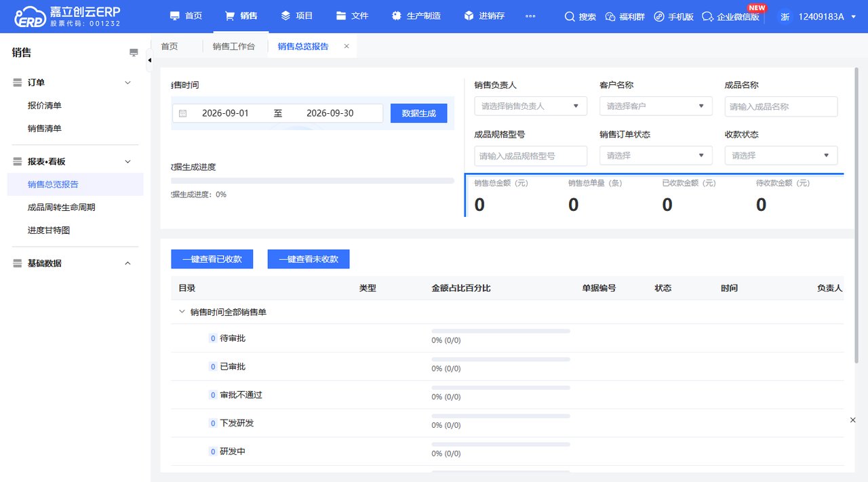Viewport: 868px width, 482px height.
Task: Click the 待收款金额 summary value
Action: tap(761, 205)
